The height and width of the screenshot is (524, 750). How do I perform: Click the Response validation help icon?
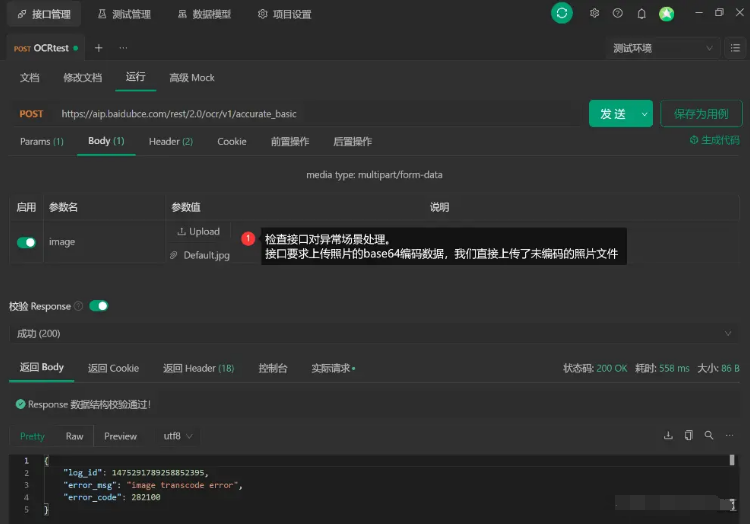[78, 306]
